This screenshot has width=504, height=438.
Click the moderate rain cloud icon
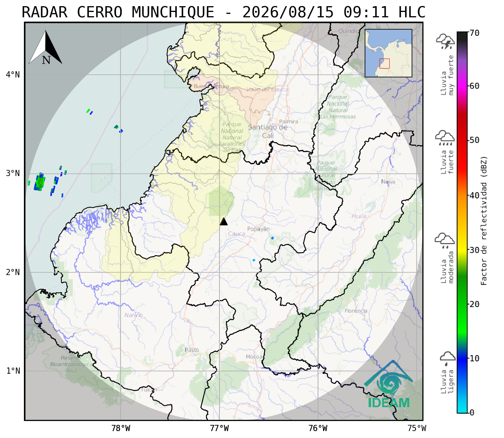pos(445,241)
